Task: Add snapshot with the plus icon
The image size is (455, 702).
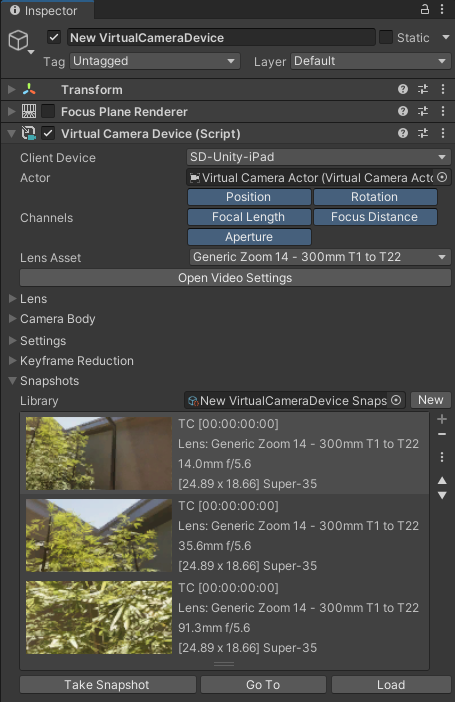Action: (x=442, y=419)
